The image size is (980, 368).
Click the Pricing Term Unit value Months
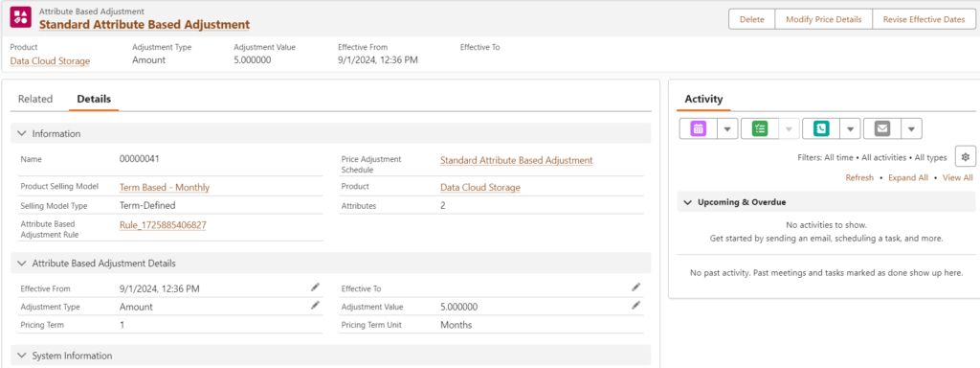[x=457, y=325]
